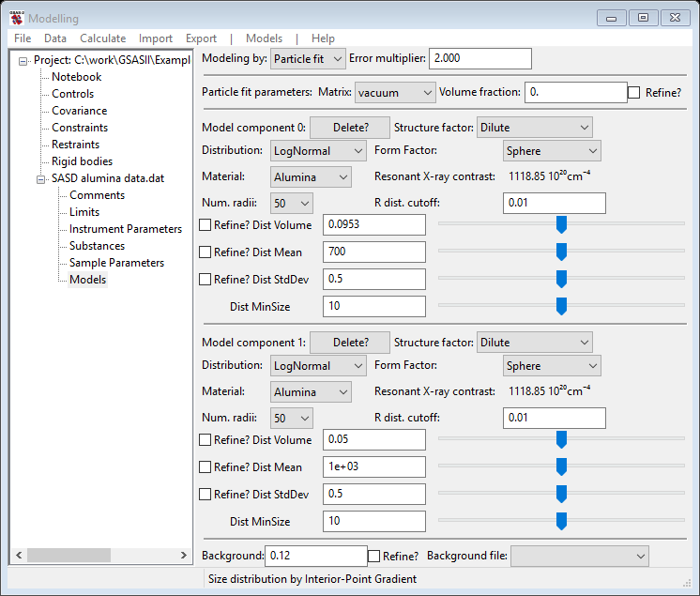Click the tree horizontal scrollbar left arrow

19,556
